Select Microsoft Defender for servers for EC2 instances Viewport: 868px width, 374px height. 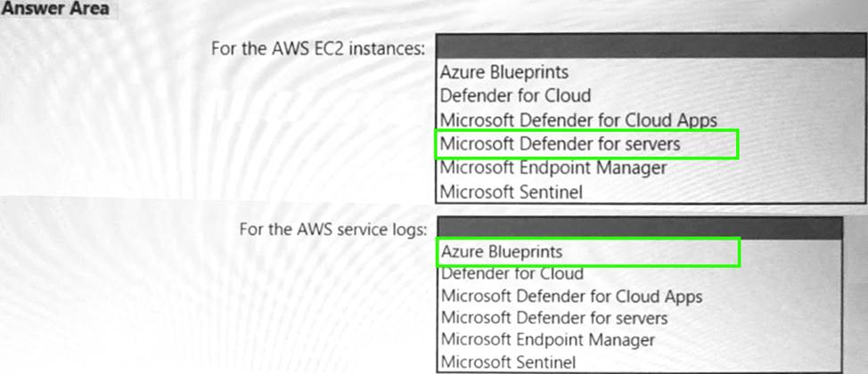560,143
